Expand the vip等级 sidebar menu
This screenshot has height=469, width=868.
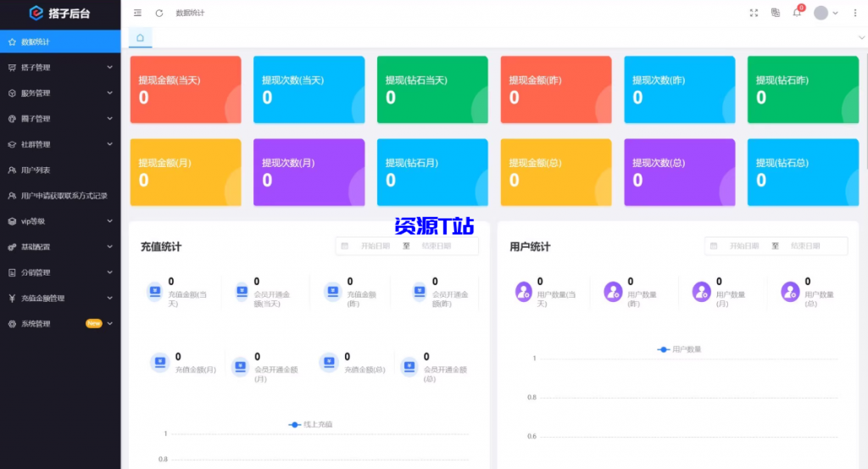click(x=59, y=221)
